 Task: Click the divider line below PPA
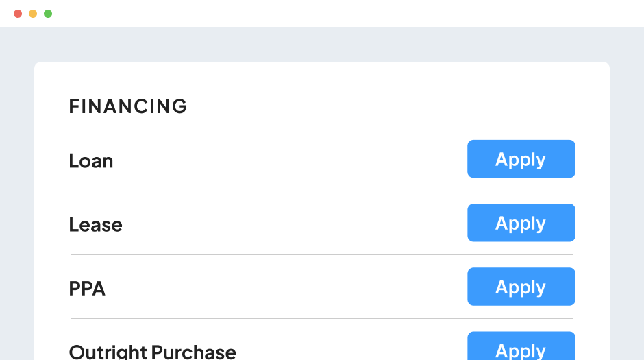[322, 318]
